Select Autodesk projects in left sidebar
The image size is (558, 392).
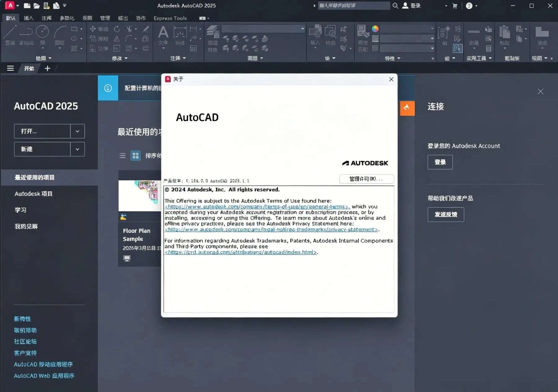pos(33,194)
